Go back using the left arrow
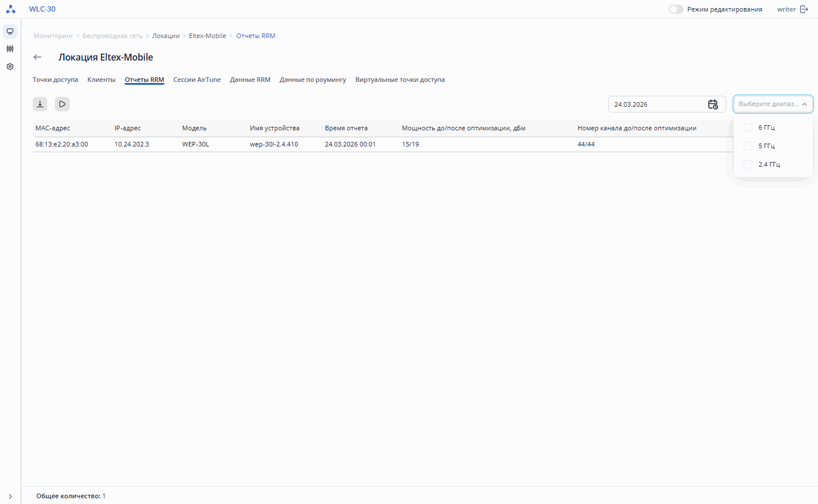 tap(37, 57)
